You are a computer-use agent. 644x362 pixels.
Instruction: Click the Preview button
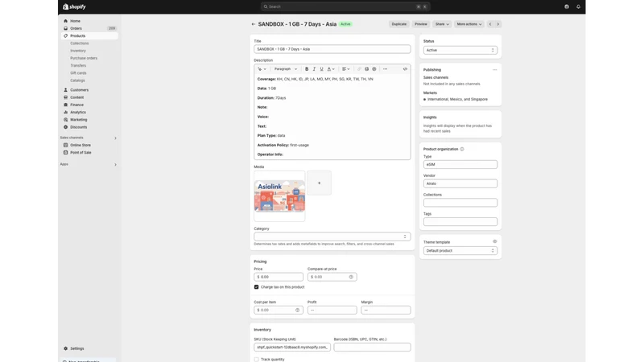420,24
